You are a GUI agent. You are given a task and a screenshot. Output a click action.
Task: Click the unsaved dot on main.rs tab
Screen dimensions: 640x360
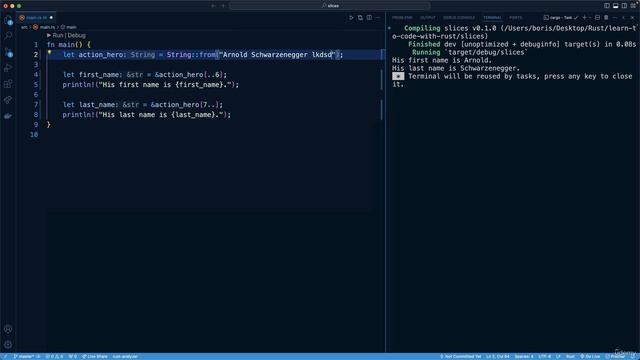click(51, 18)
